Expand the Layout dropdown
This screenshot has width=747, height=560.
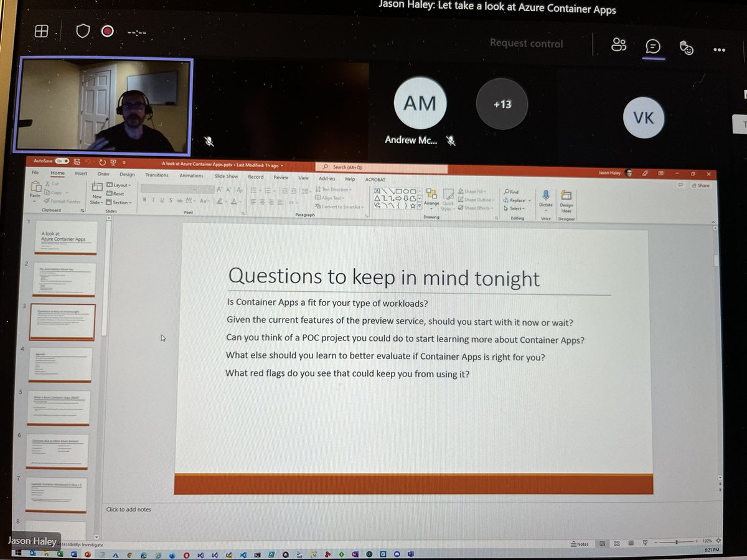(118, 185)
